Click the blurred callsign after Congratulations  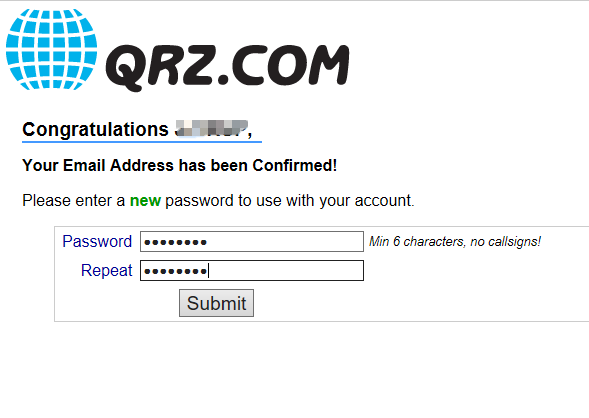211,128
